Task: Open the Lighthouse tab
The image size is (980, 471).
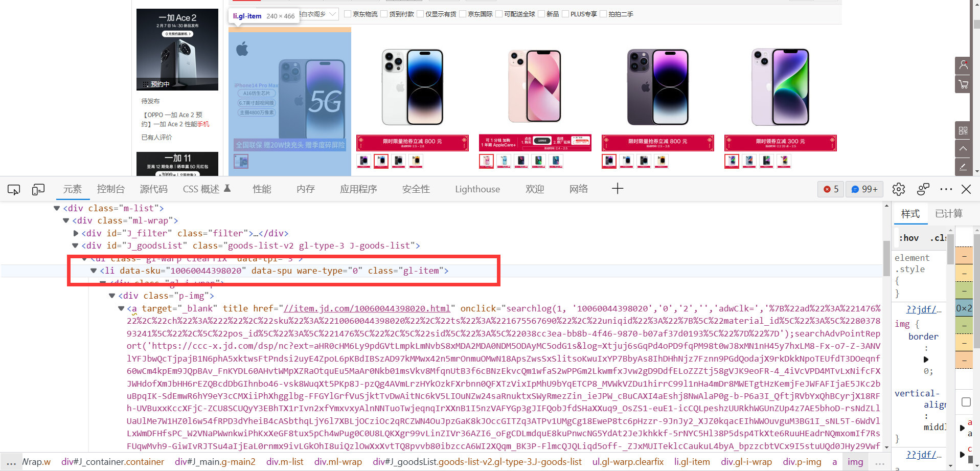Action: (x=477, y=189)
